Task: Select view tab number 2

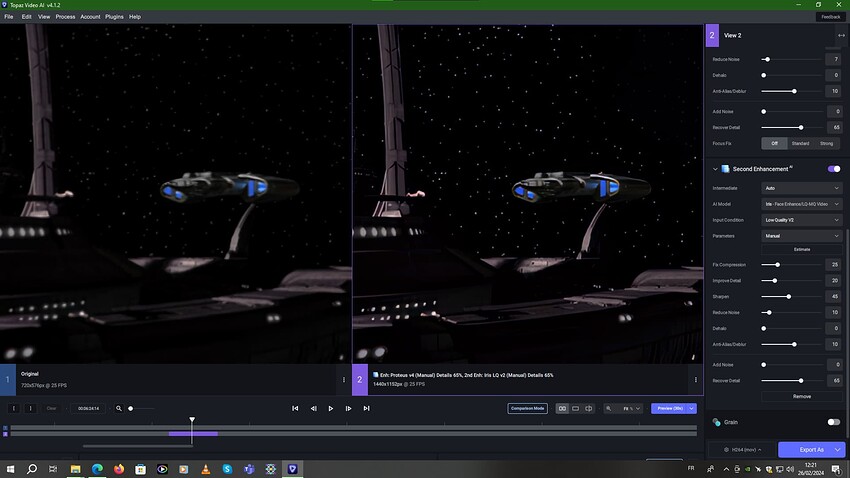Action: coord(359,379)
